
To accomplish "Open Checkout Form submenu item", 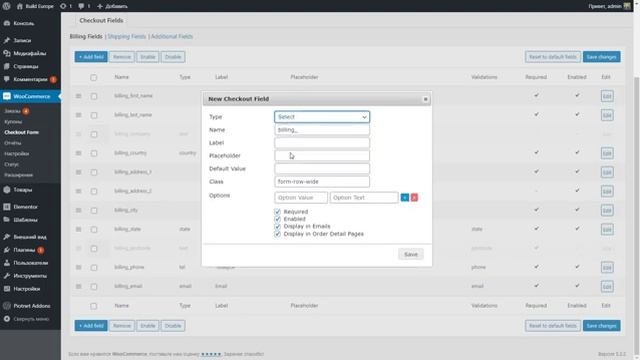I will point(21,132).
